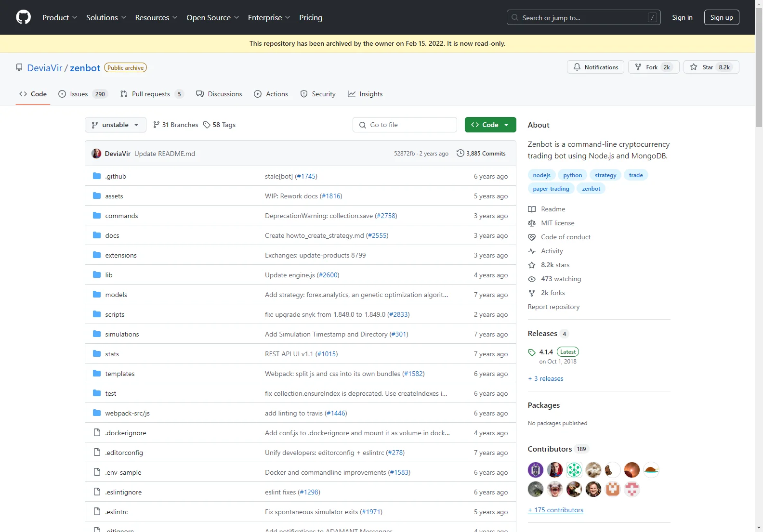Expand the Enterprise menu
Viewport: 763px width, 532px height.
[269, 17]
